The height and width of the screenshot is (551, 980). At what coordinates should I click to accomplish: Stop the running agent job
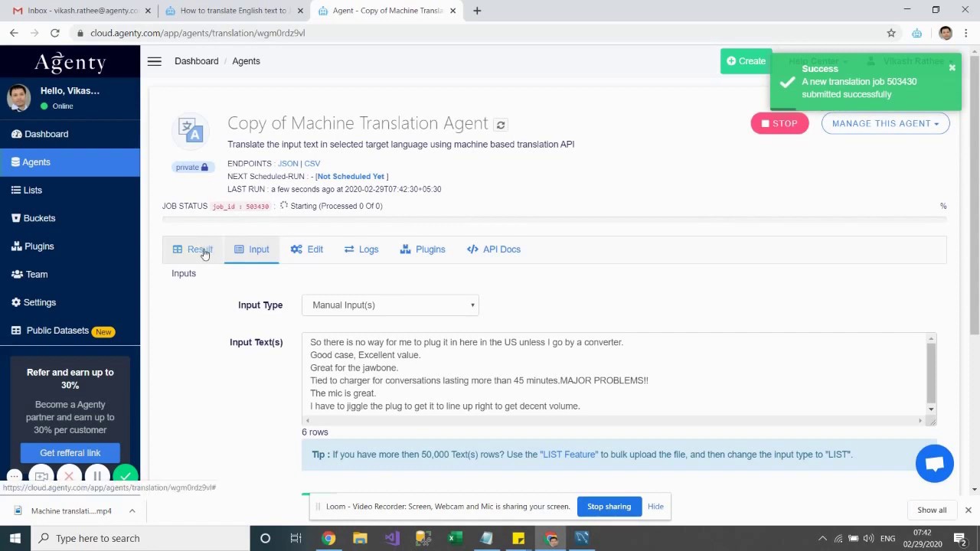779,123
